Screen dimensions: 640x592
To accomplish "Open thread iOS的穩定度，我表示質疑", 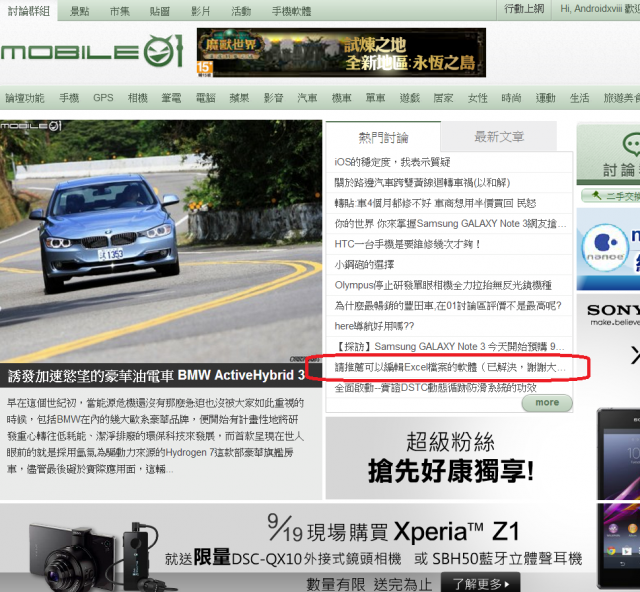I will 392,162.
